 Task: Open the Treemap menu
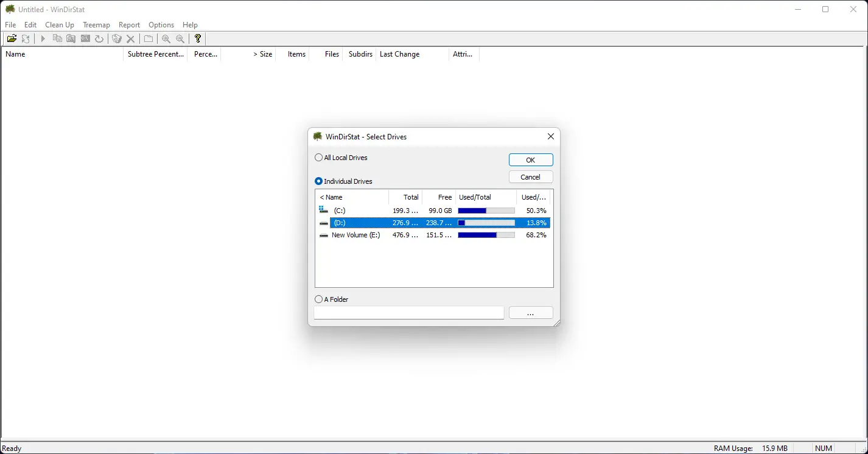(97, 25)
